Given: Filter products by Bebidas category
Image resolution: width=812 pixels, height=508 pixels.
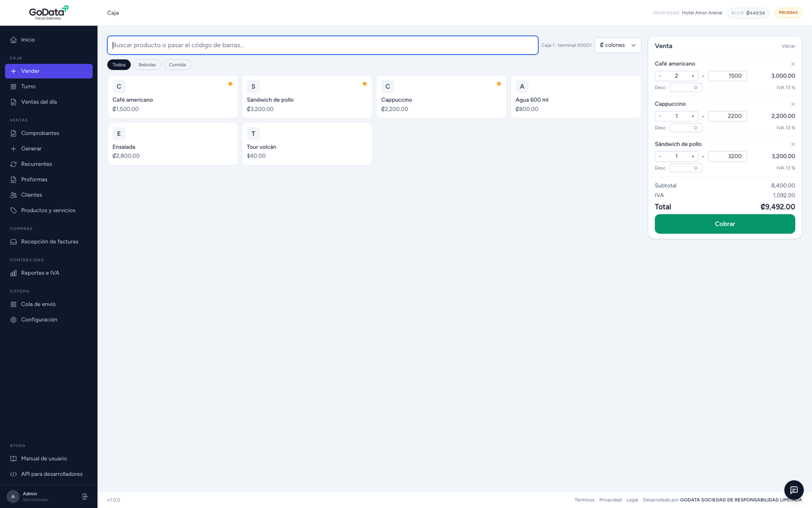Looking at the screenshot, I should [147, 64].
